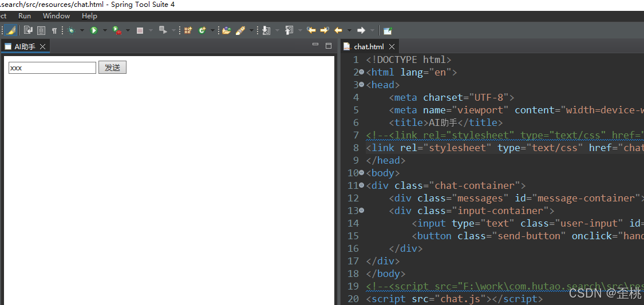This screenshot has height=305, width=644.
Task: Click the div class="messages" code line
Action: coord(516,198)
